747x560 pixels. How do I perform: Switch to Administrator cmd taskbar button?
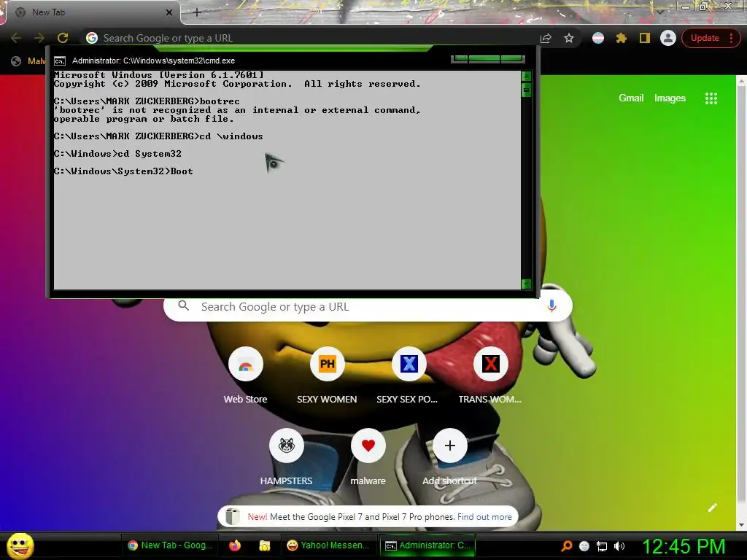pos(427,545)
